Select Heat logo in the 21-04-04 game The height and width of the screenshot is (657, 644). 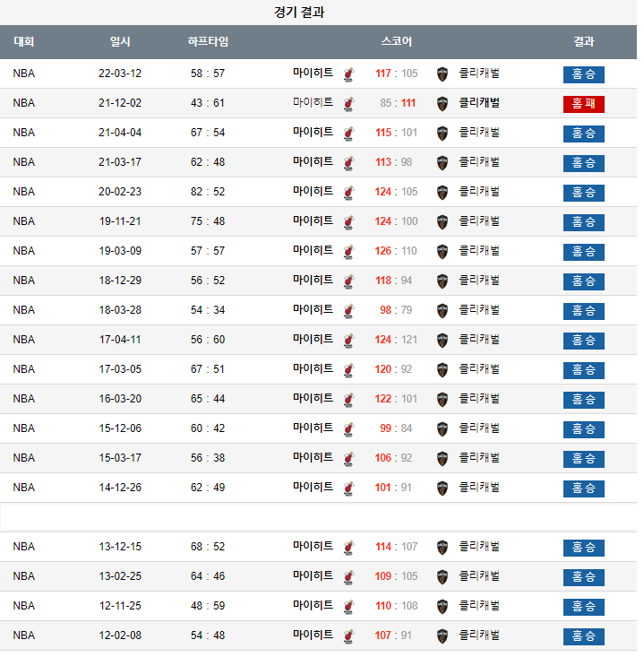point(348,134)
